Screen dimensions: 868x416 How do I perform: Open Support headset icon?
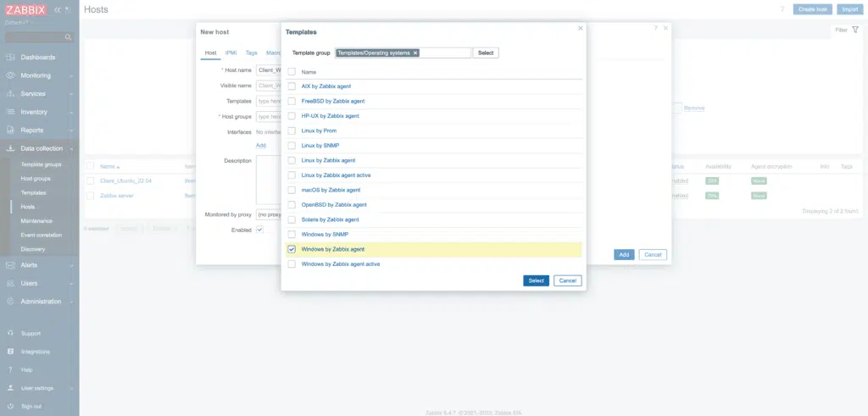point(10,334)
